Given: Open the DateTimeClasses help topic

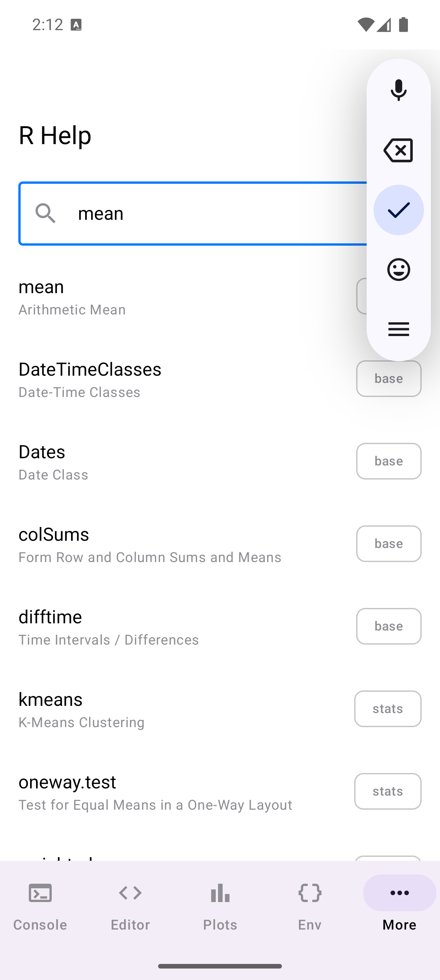Looking at the screenshot, I should (152, 380).
